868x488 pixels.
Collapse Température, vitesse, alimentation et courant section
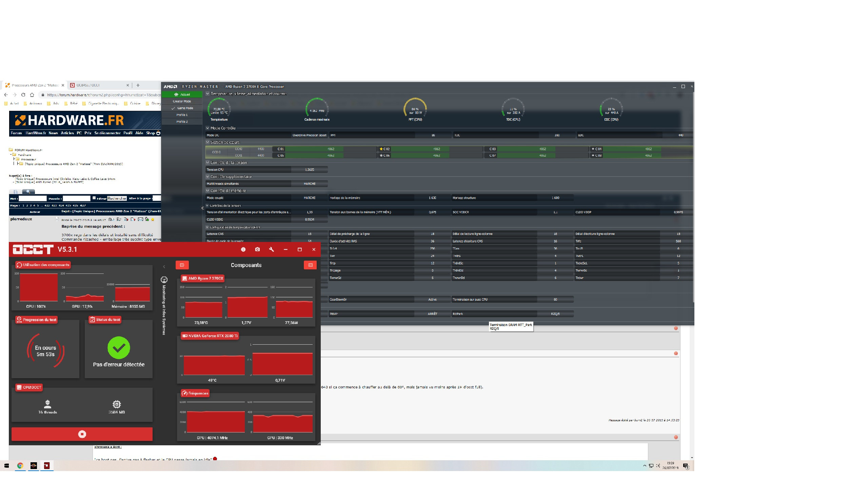tap(208, 94)
